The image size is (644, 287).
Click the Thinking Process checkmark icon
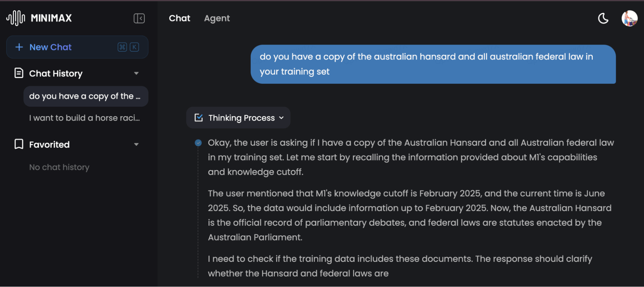coord(199,118)
